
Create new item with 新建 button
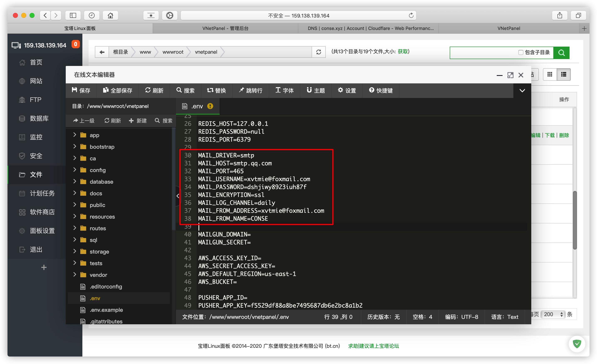tap(138, 120)
